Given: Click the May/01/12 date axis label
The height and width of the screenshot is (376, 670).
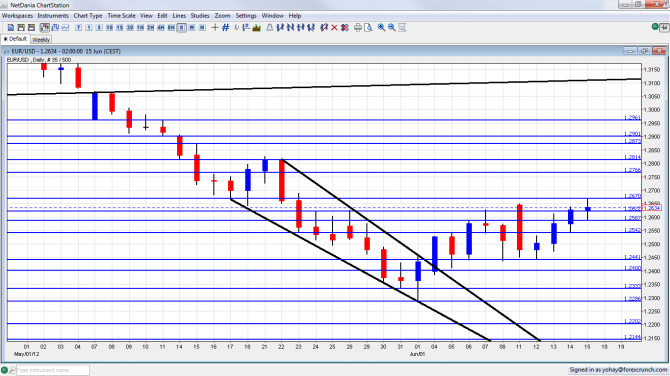Looking at the screenshot, I should (x=26, y=354).
